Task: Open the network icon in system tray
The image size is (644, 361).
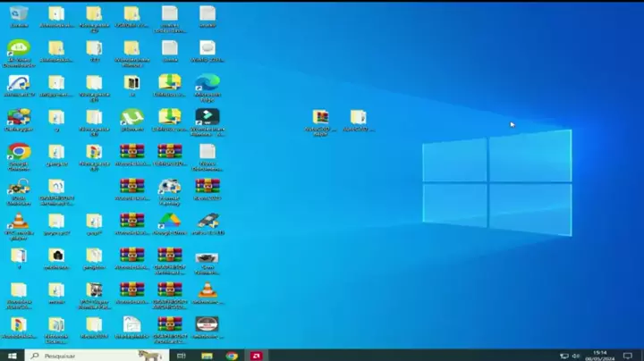Action: [563, 355]
